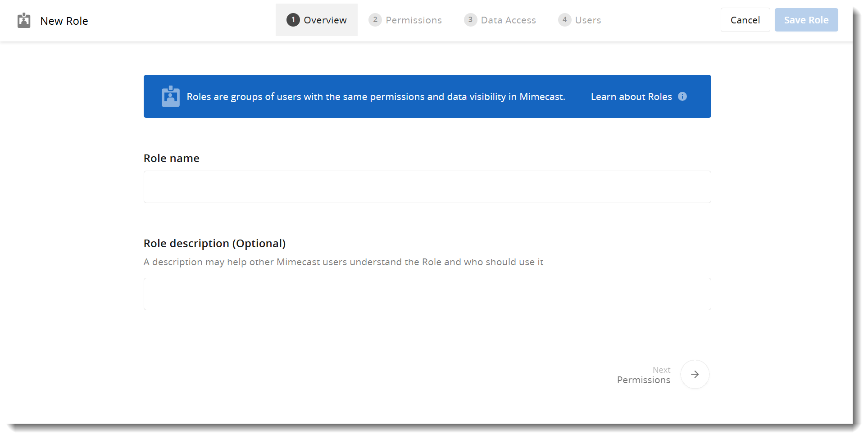Click the info icon beside Learn about Roles
The image size is (868, 439).
click(682, 96)
